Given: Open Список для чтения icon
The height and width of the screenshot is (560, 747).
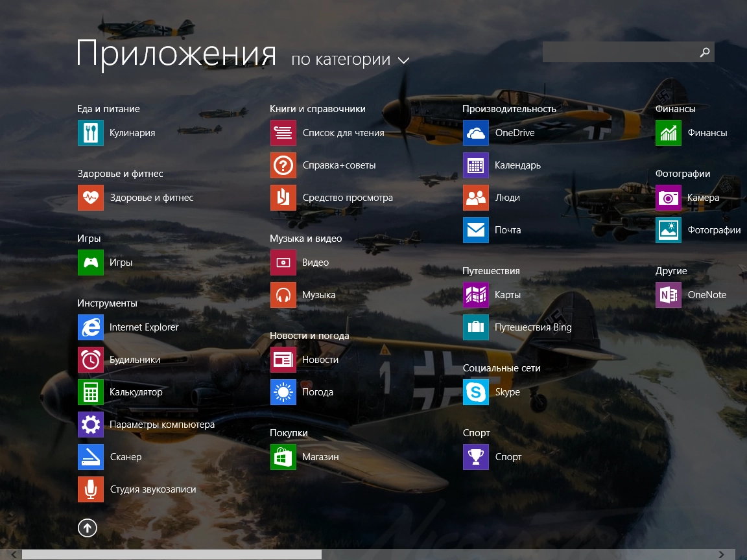Looking at the screenshot, I should pos(283,133).
